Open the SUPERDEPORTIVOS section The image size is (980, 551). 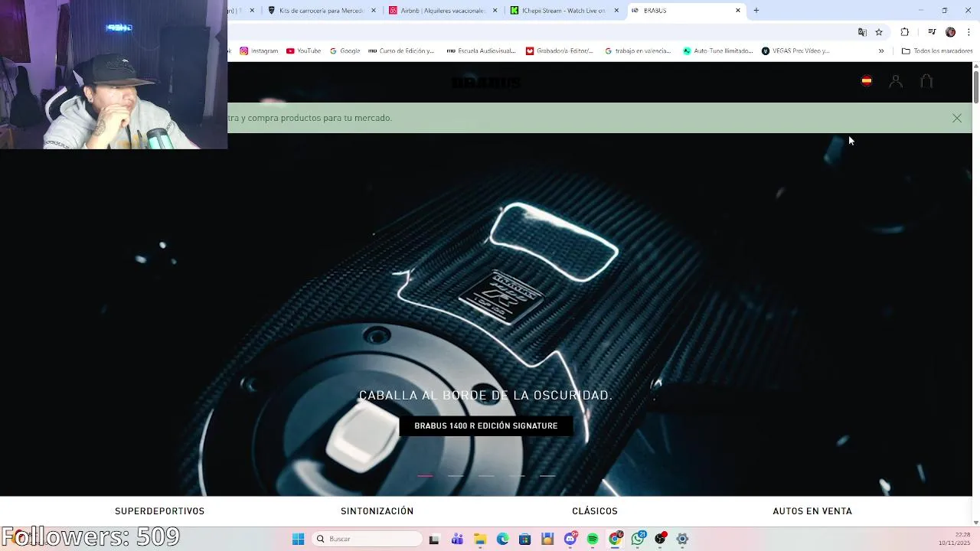click(x=159, y=511)
